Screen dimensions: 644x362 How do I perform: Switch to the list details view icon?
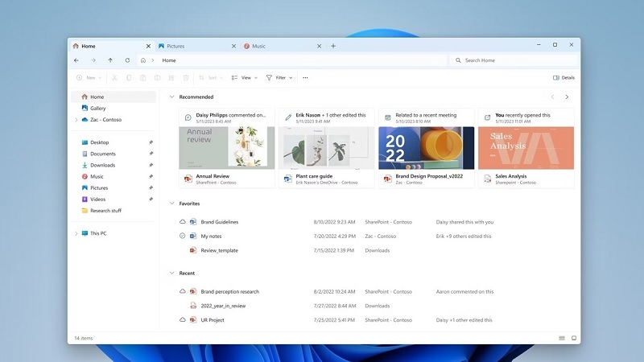pyautogui.click(x=562, y=338)
